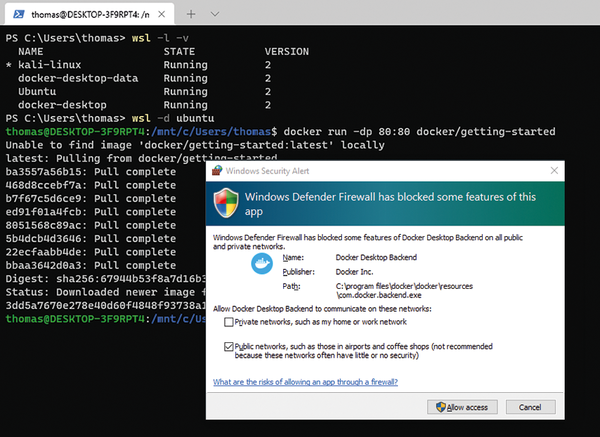Click the Ubuntu distribution name in the terminal
Image resolution: width=600 pixels, height=437 pixels.
pos(37,92)
